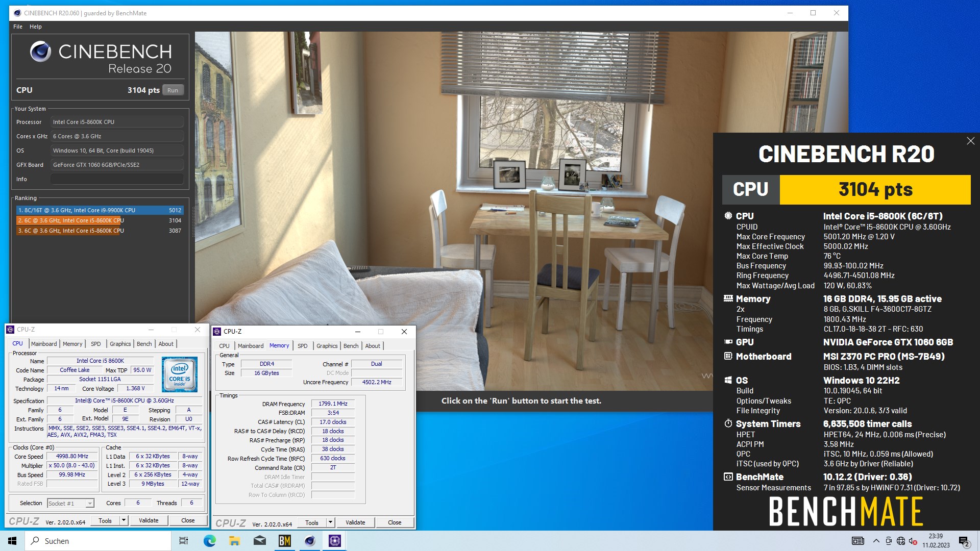Switch to Bench tab in right CPU-Z

pos(351,346)
